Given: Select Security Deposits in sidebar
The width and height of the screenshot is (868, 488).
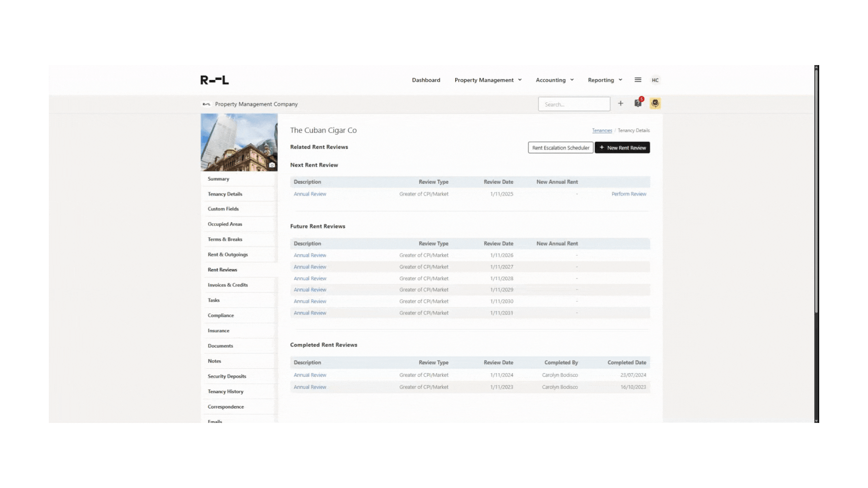Looking at the screenshot, I should pos(227,376).
